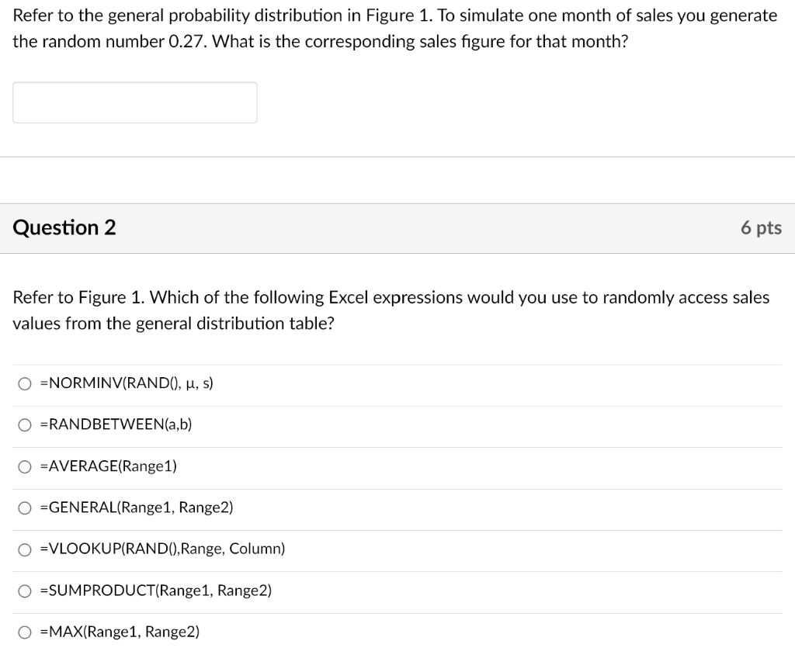Select the =SUMPRODUCT(Range1, Range2) radio button

click(x=24, y=591)
